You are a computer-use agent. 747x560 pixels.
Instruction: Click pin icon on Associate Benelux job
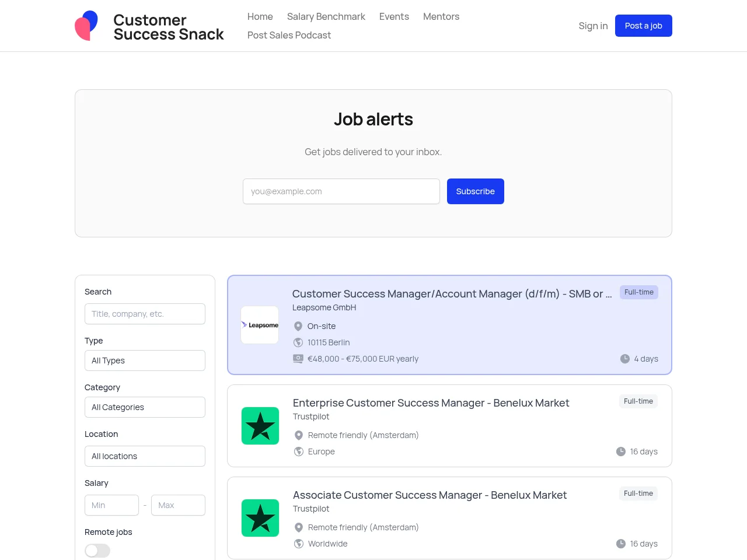click(299, 527)
